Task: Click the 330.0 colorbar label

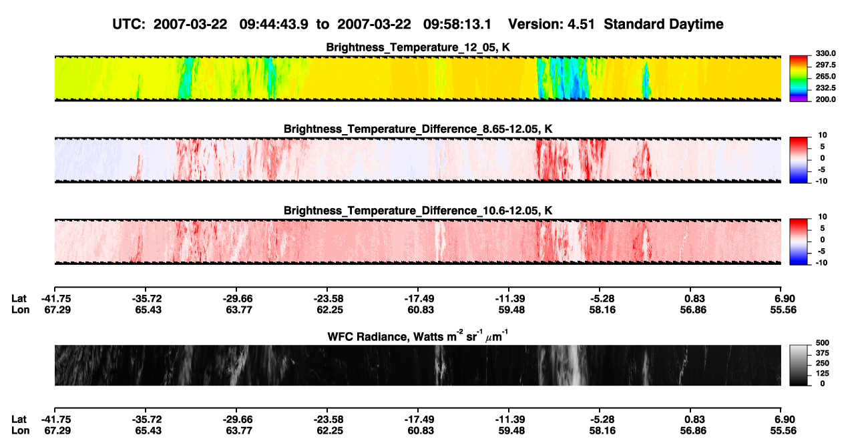Action: click(825, 54)
